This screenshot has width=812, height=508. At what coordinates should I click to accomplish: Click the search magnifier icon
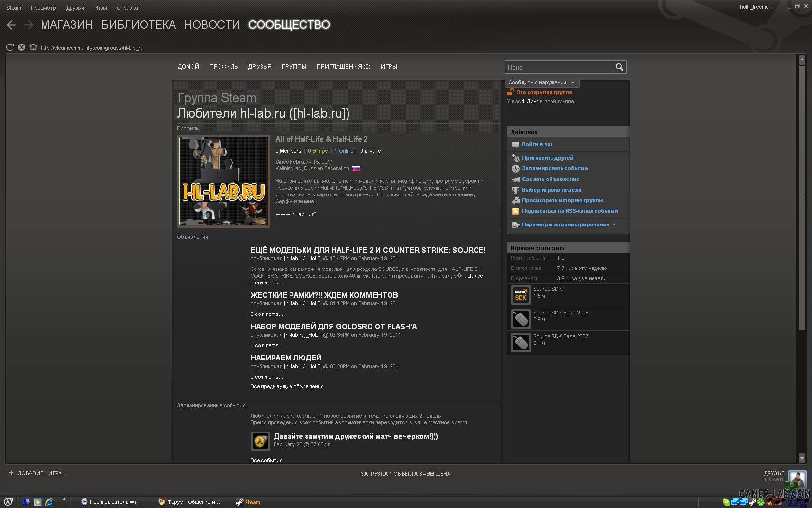(620, 67)
